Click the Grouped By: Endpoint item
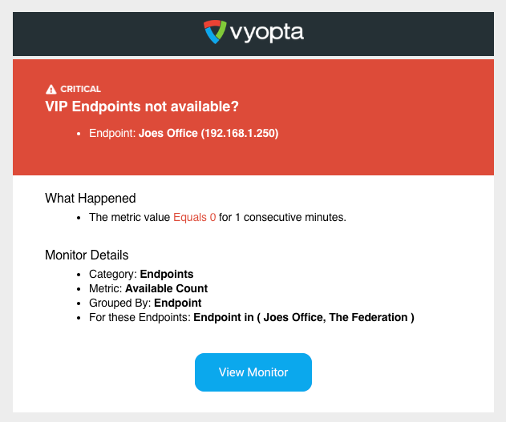Screen dimensions: 506x422 pyautogui.click(x=145, y=303)
